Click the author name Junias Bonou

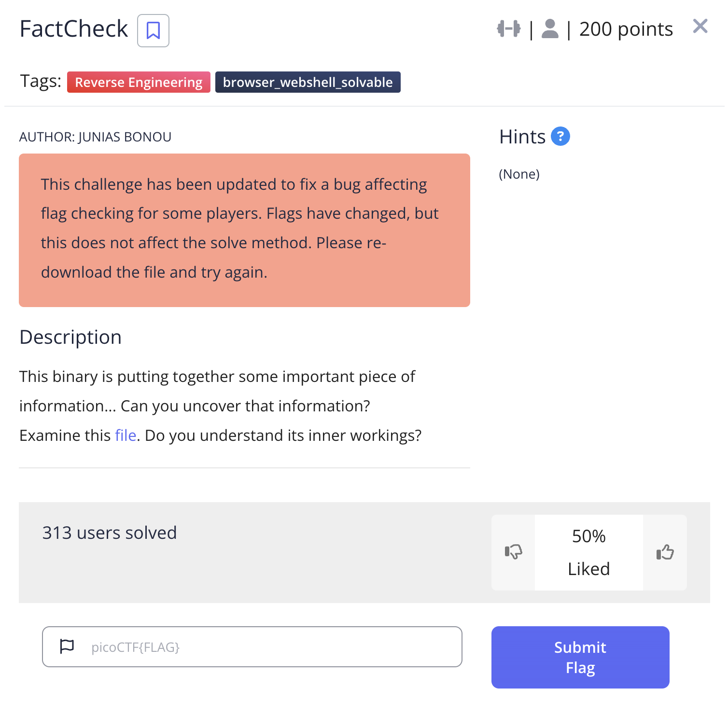(x=125, y=137)
